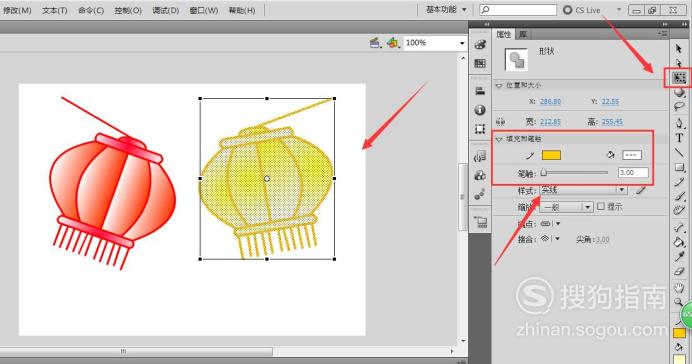Open the 调试(D) menu
692x364 pixels.
pyautogui.click(x=165, y=10)
